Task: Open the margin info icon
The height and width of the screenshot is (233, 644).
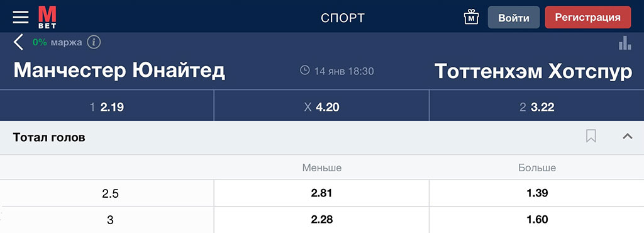Action: tap(94, 42)
